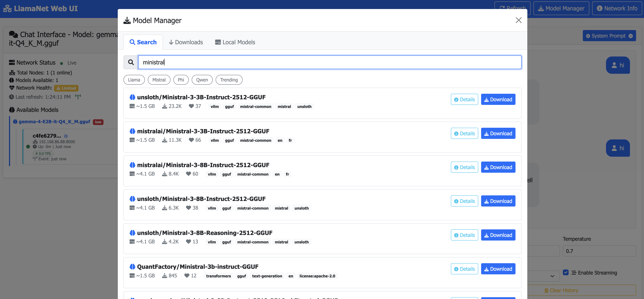Open Network Info in the top bar

pyautogui.click(x=617, y=8)
